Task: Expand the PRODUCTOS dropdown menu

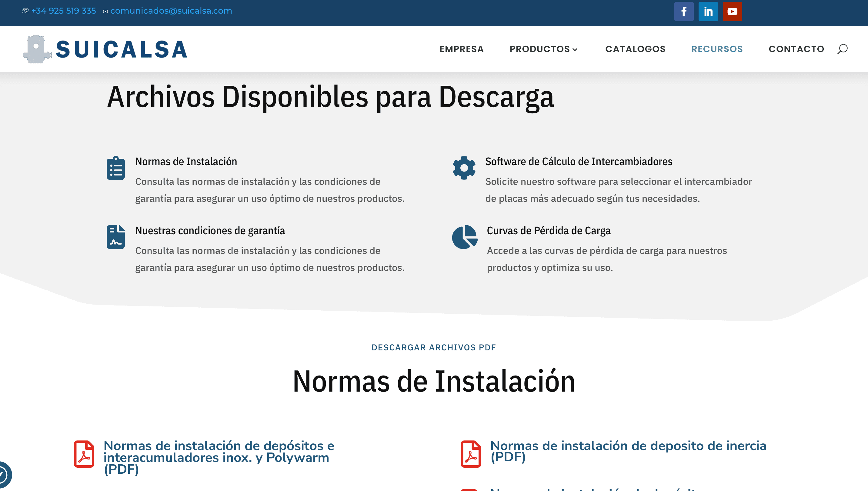Action: pyautogui.click(x=544, y=49)
